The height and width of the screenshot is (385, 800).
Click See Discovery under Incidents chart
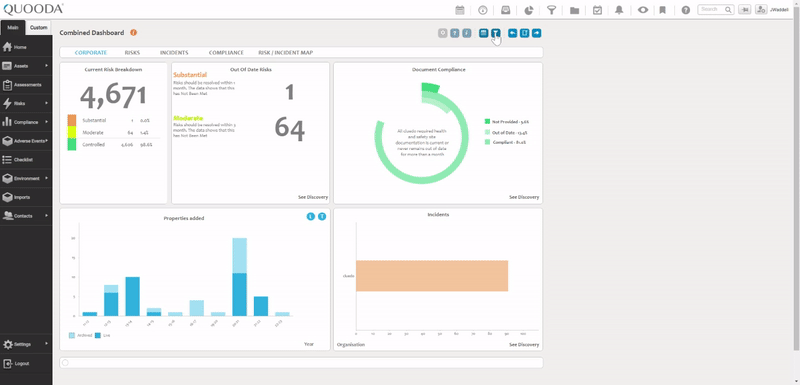[524, 345]
